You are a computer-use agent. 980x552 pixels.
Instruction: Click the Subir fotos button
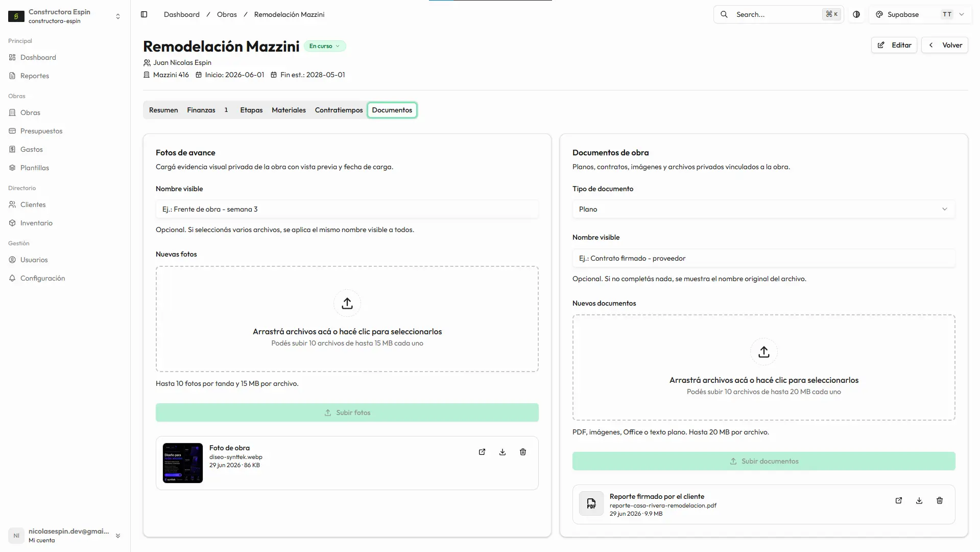347,412
